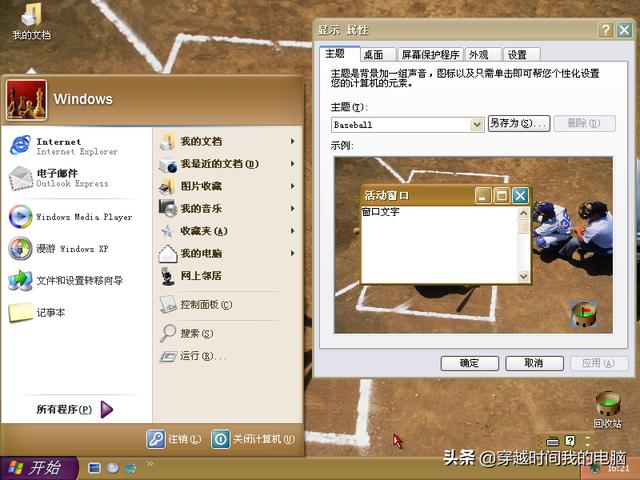Screen dimensions: 640x480
Task: Click the 应用 button
Action: (x=599, y=363)
